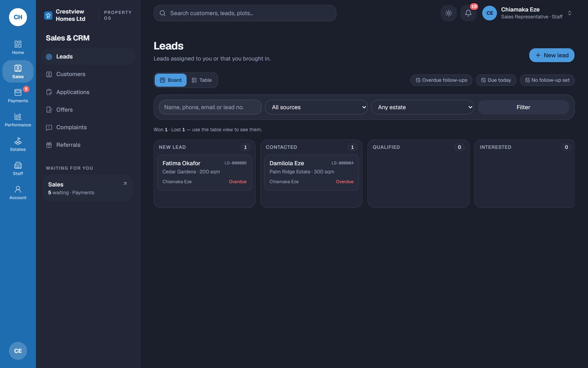Open Applications in the sidebar
This screenshot has width=588, height=368.
88,92
